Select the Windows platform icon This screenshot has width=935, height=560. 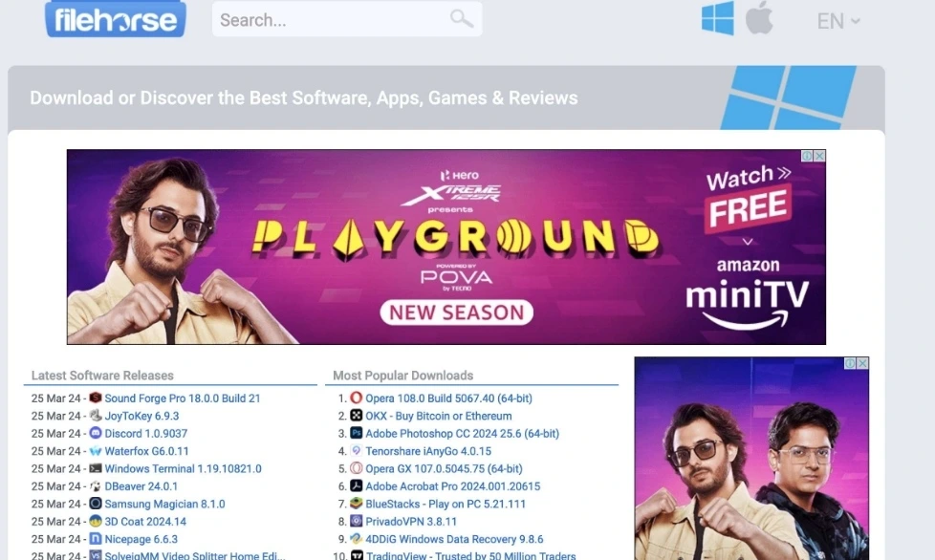[717, 18]
